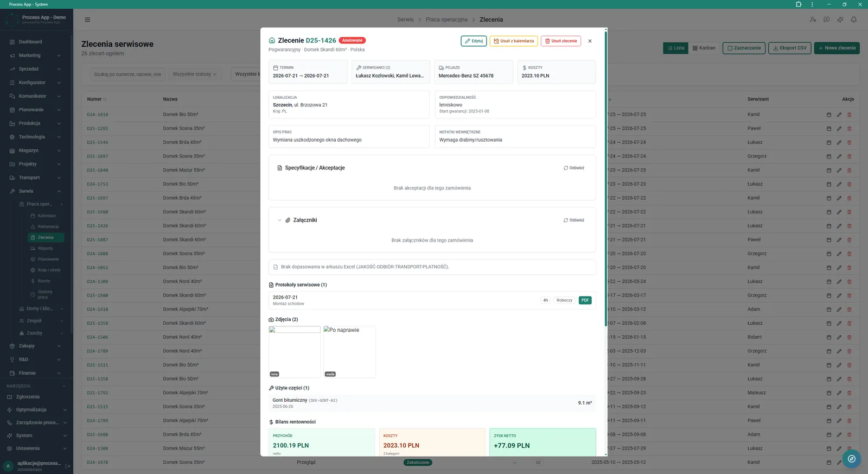Screen dimensions: 868x474
Task: Select Zlecenia in the sidebar
Action: pos(46,237)
